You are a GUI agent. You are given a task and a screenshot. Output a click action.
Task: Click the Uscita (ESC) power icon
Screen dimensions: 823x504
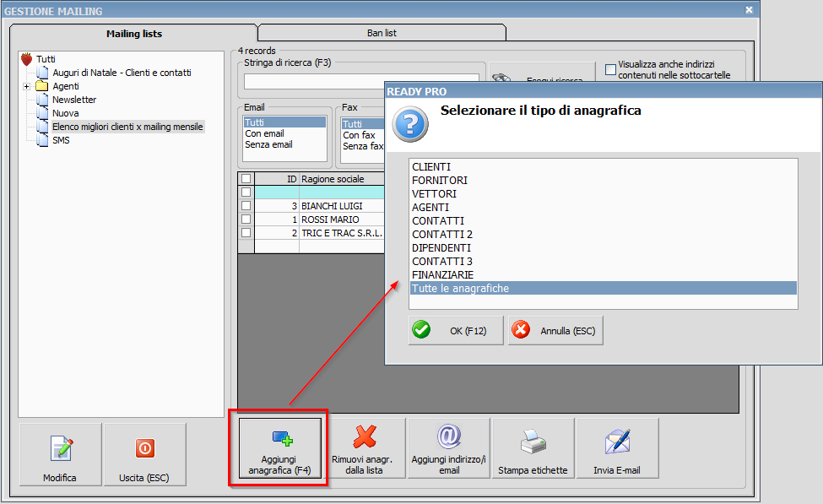click(145, 448)
